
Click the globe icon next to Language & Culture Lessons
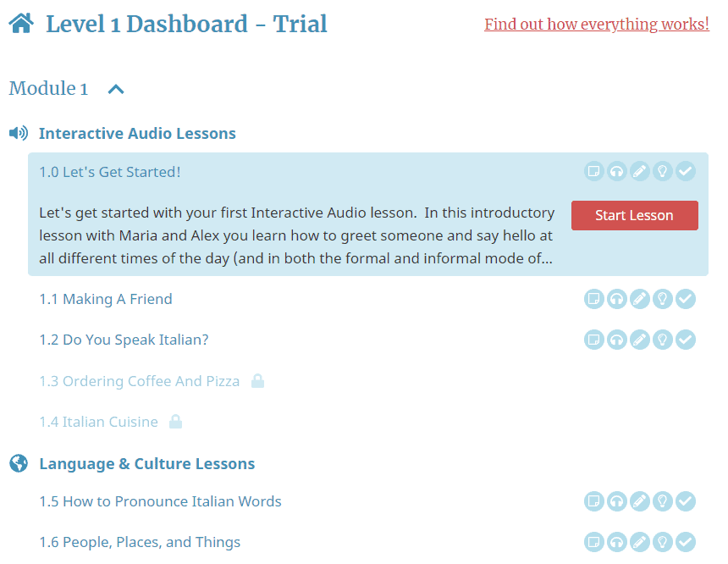19,462
